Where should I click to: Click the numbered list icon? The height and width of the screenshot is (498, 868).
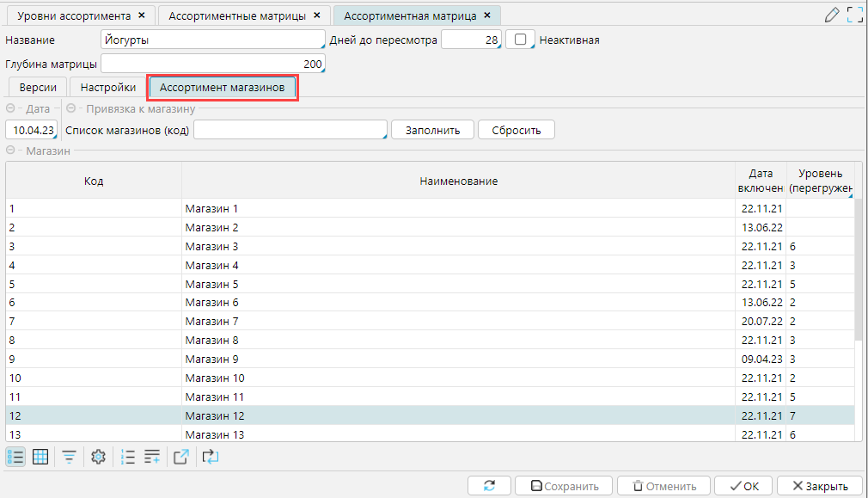(x=128, y=457)
